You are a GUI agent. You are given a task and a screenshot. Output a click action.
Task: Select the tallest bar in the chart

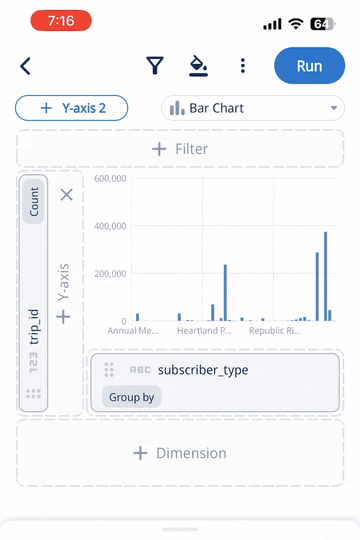click(x=326, y=276)
